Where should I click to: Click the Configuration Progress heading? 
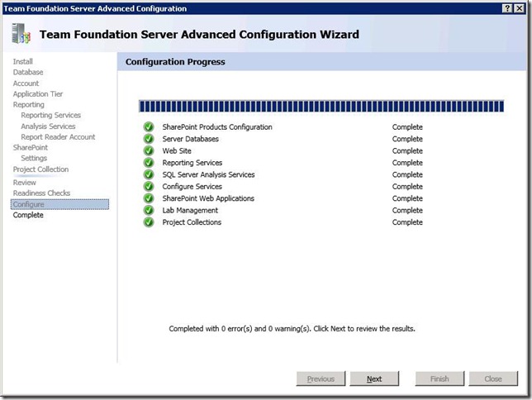(175, 62)
